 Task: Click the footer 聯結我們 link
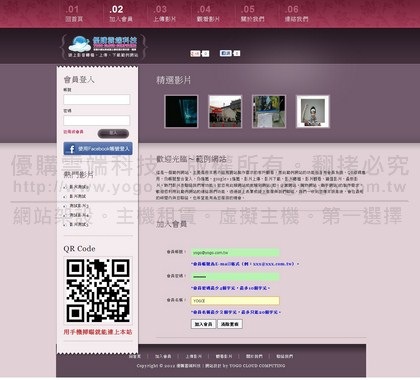(284, 356)
